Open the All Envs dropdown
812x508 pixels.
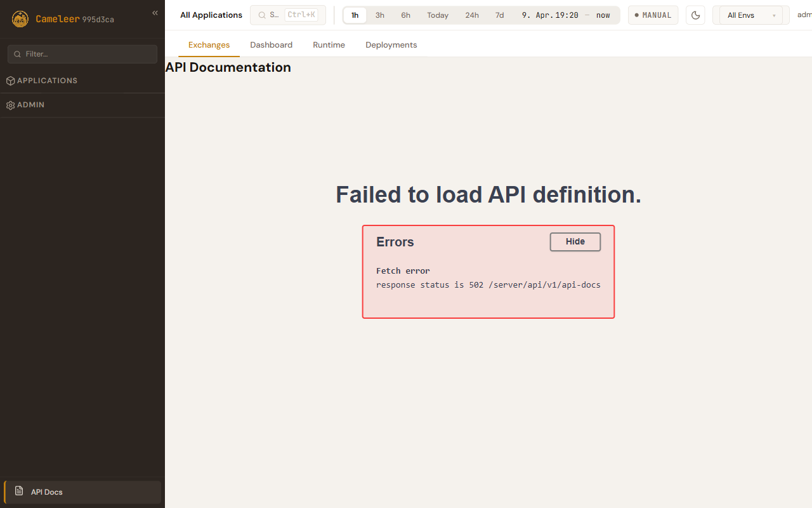pos(750,15)
